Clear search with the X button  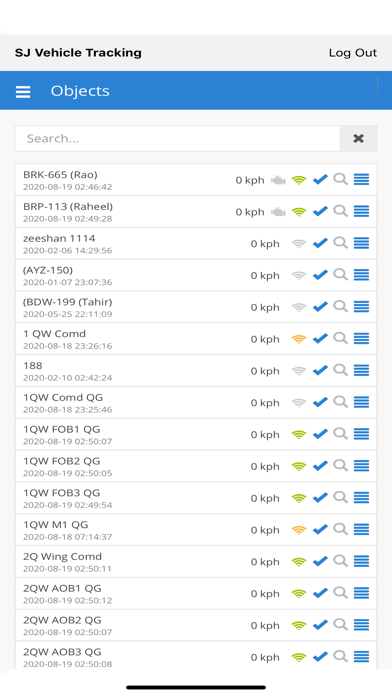point(359,138)
